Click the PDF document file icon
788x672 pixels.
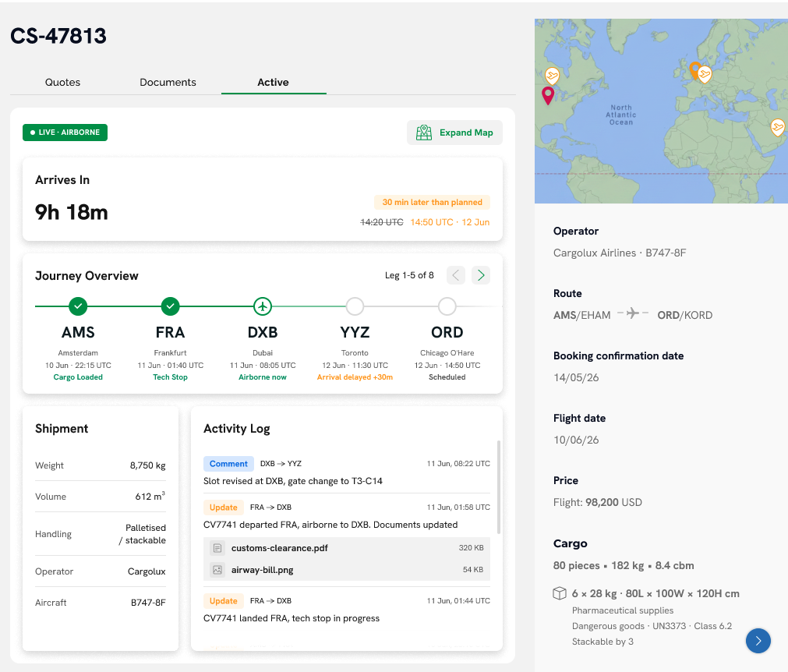coord(217,548)
